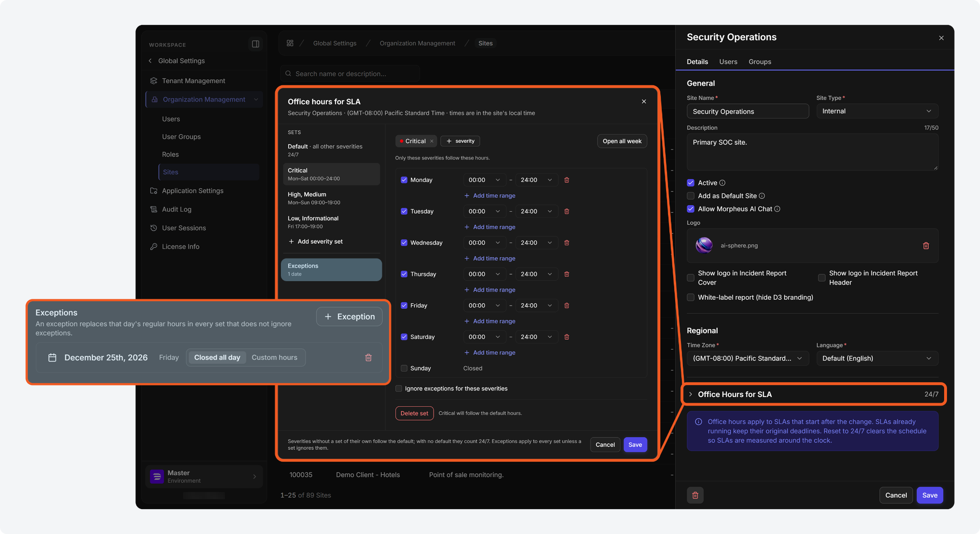Viewport: 980px width, 534px height.
Task: Expand the Office Hours for SLA section
Action: point(813,394)
